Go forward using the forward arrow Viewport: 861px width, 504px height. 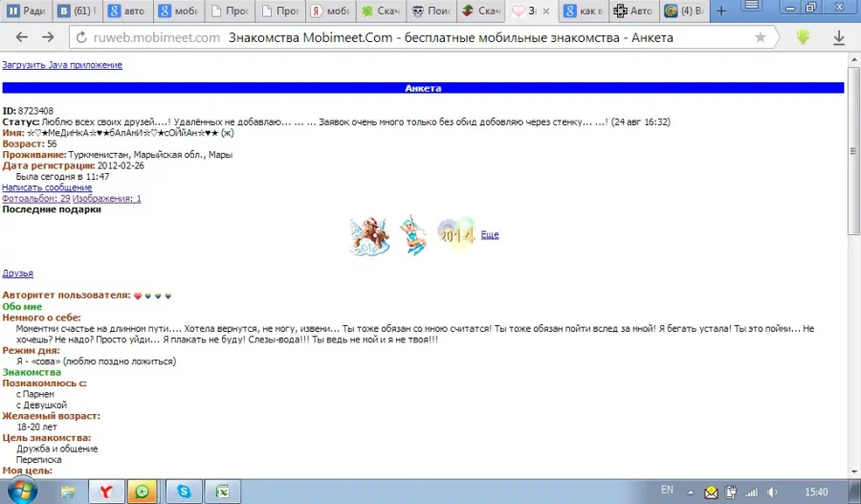click(x=49, y=37)
